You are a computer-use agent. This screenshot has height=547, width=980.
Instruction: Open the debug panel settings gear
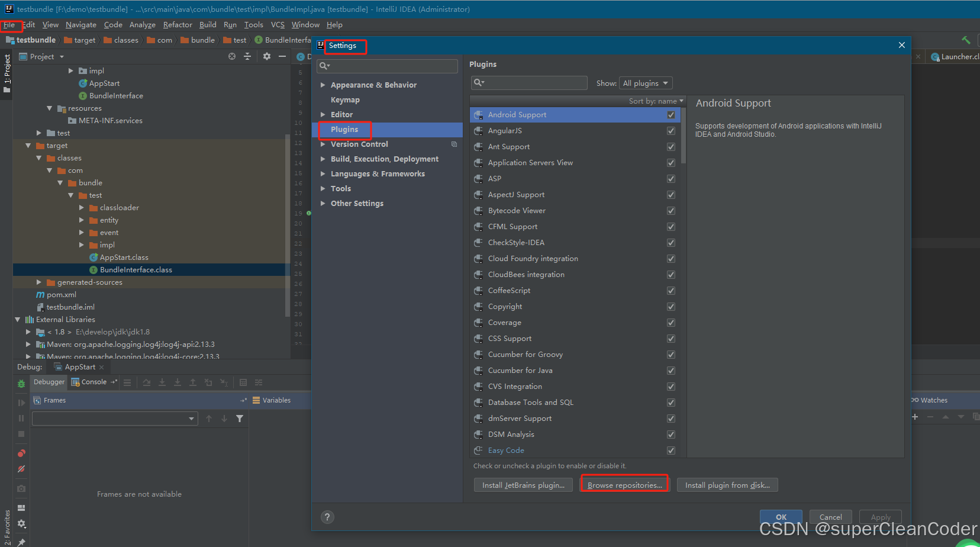coord(21,523)
